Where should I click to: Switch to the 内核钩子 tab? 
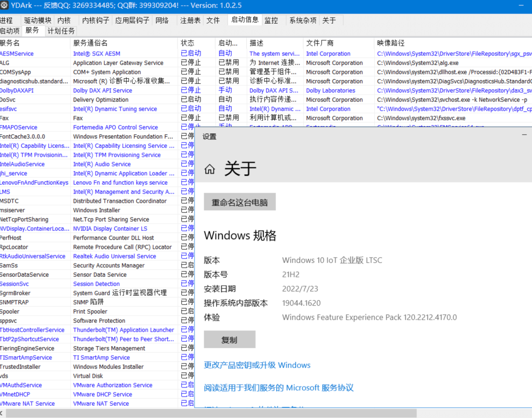pyautogui.click(x=96, y=20)
